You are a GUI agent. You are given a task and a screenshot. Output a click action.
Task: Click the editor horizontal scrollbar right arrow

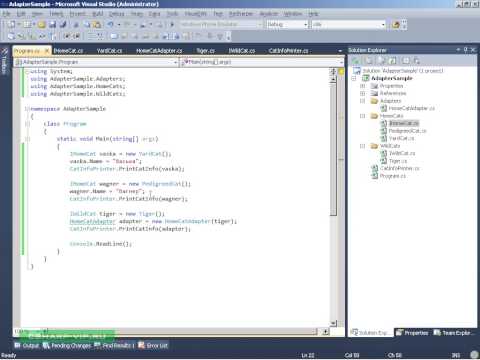click(326, 331)
